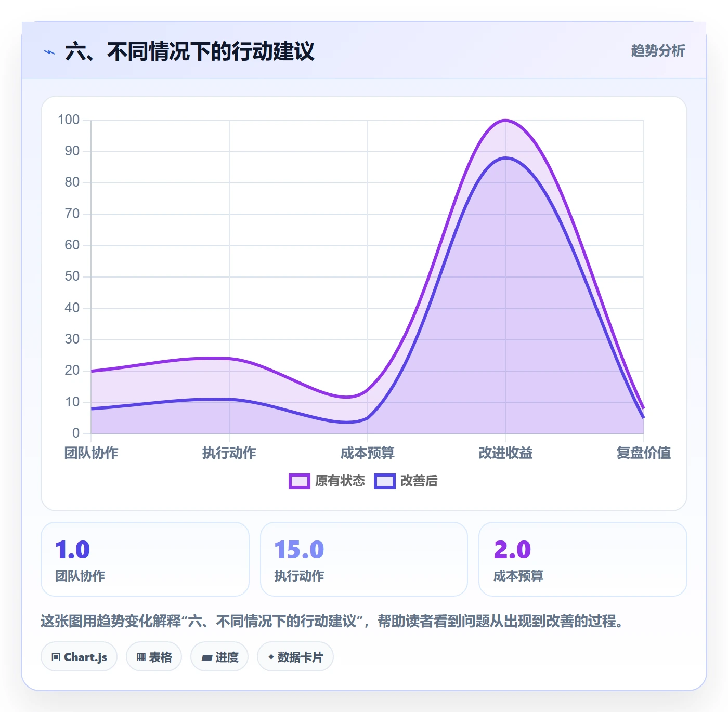The height and width of the screenshot is (712, 728).
Task: Click the 复盘价值 x-axis label
Action: [644, 453]
